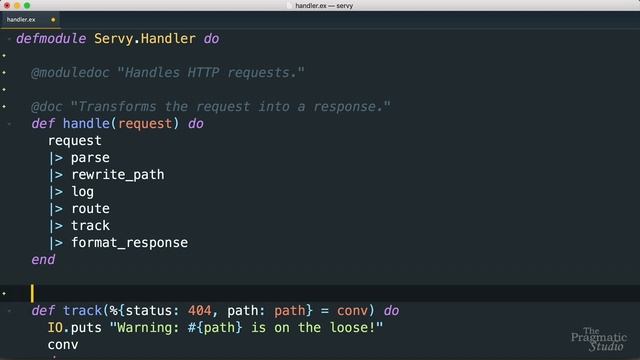Click the unsaved-changes dot on handler.ex tab

[x=53, y=20]
